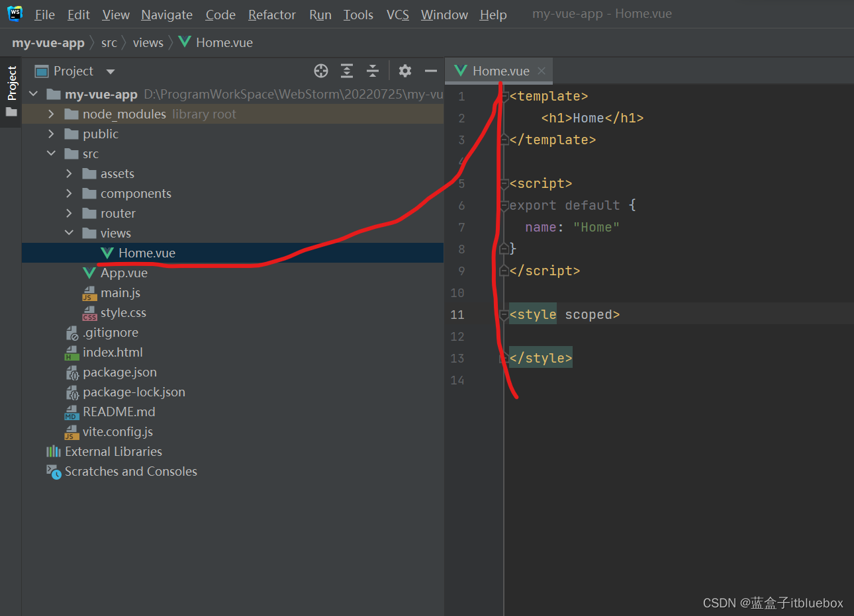
Task: Expand the router folder
Action: pyautogui.click(x=69, y=213)
